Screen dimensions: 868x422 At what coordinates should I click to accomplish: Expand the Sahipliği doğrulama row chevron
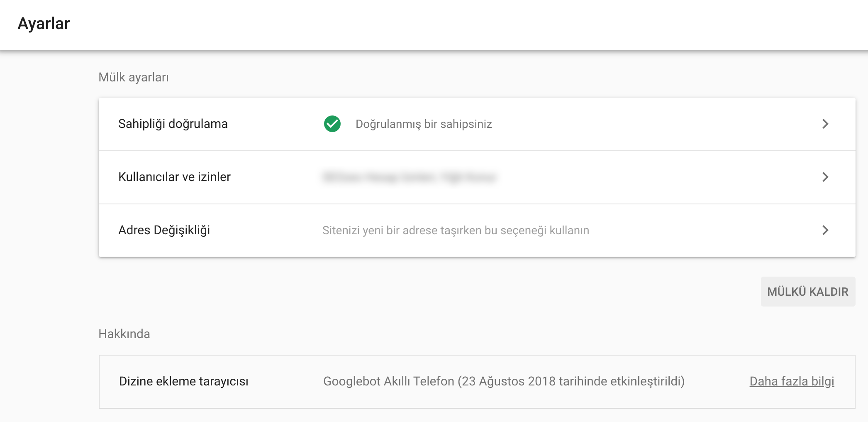[x=825, y=124]
